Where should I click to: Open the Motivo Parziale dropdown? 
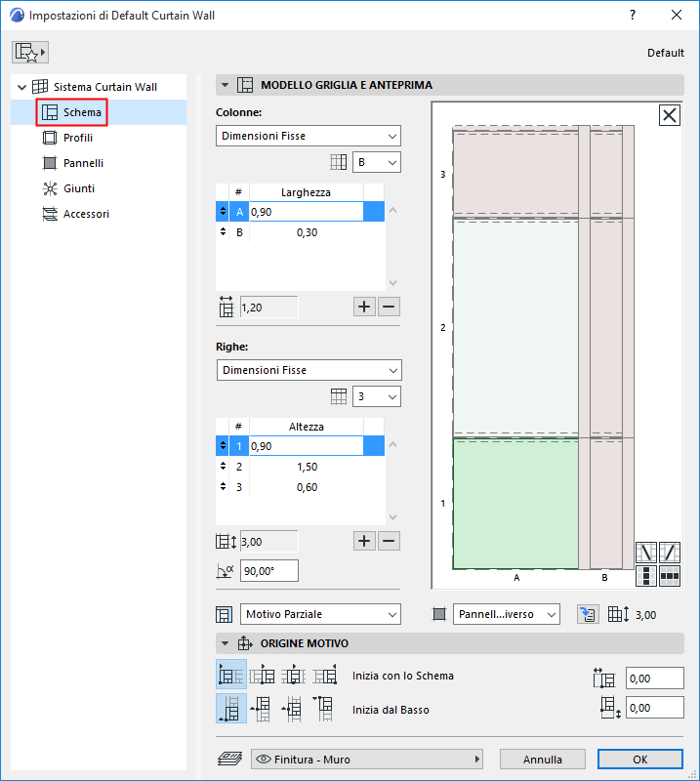point(320,614)
